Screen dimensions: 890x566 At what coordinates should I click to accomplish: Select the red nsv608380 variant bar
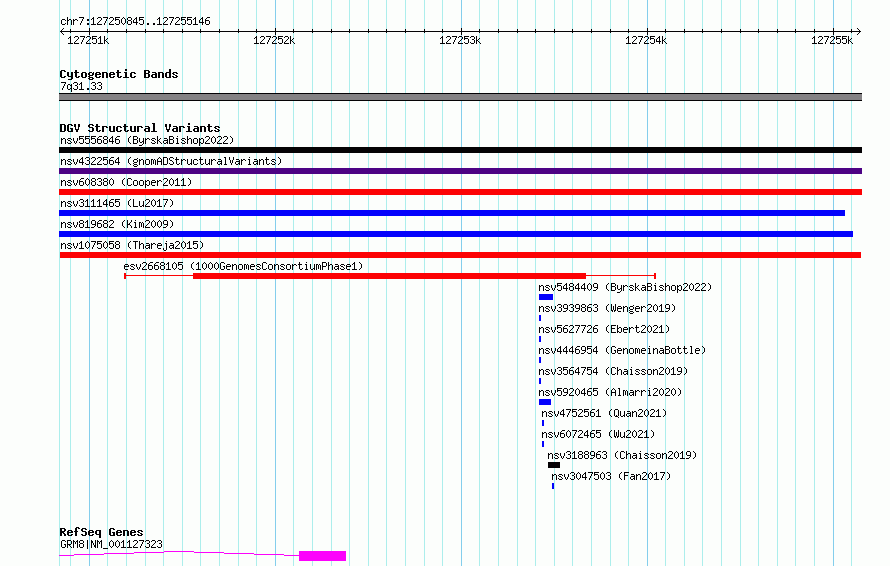pos(460,192)
